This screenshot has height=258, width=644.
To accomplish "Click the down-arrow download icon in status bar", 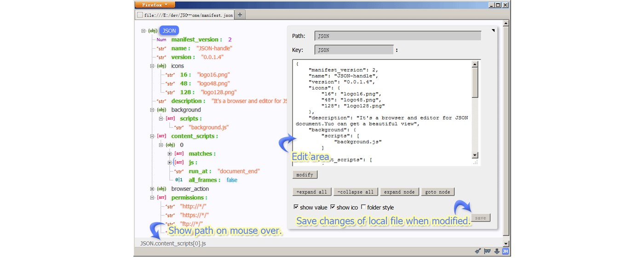I will point(497,251).
